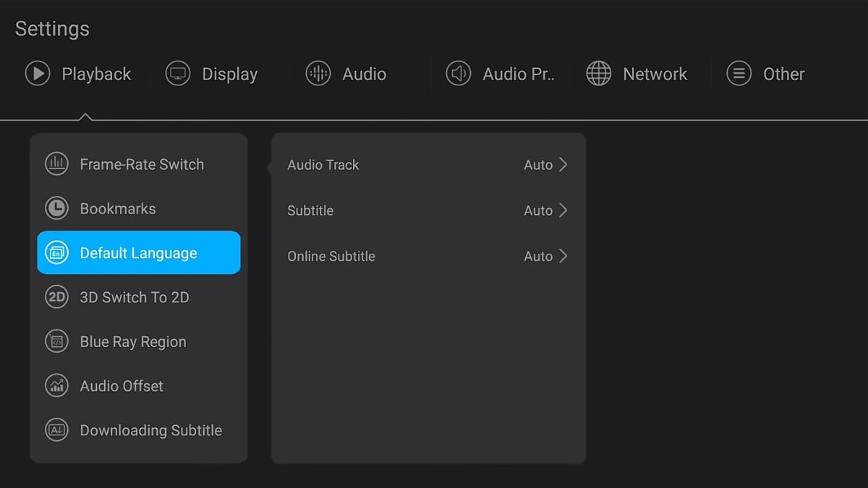
Task: Click the Online Subtitle label
Action: click(x=331, y=256)
